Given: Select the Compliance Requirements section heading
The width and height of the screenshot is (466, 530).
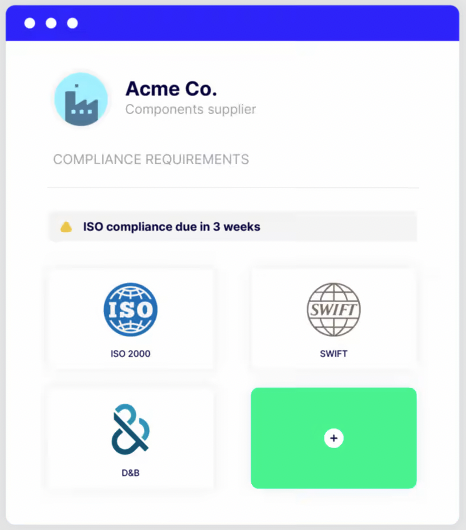Looking at the screenshot, I should tap(151, 159).
